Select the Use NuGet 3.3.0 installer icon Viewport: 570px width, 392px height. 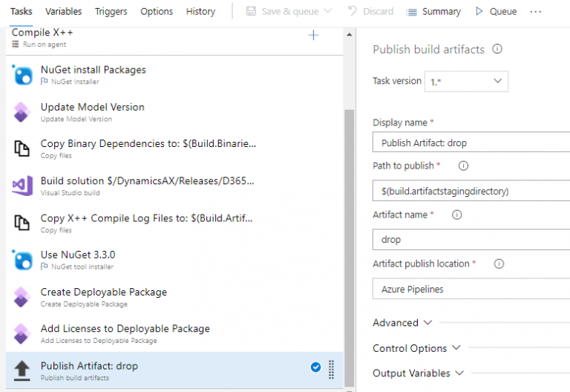[22, 260]
